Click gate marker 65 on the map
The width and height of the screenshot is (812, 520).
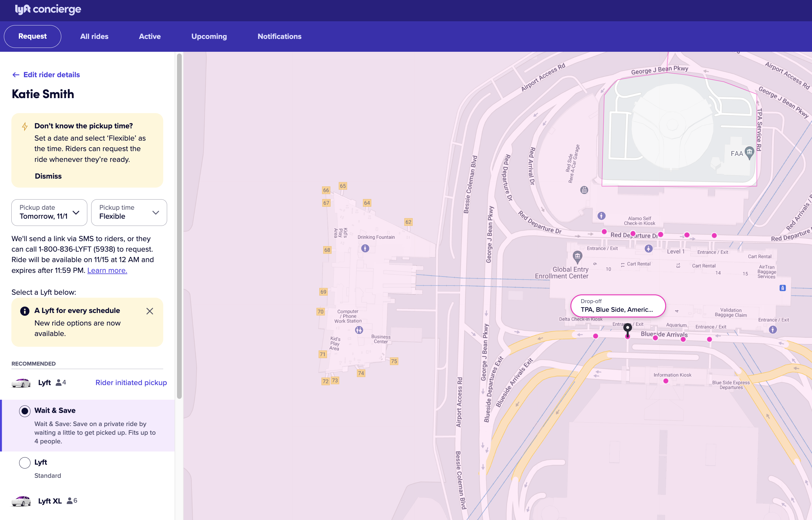coord(343,186)
